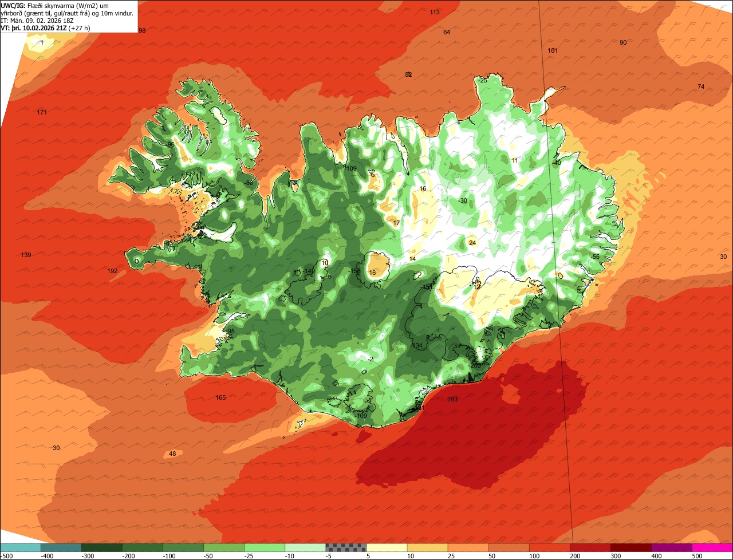Select the pale yellow 5 to 10 swatch
733x560 pixels.
pos(387,547)
